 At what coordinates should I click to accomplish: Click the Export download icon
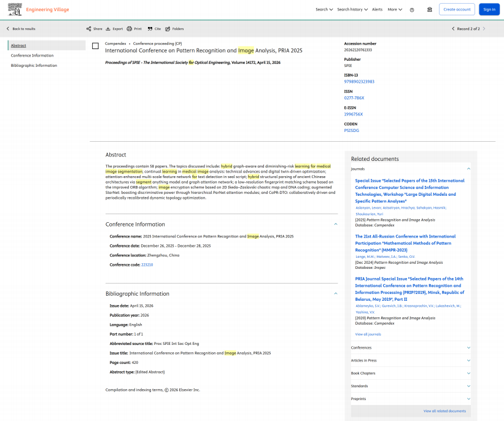108,29
